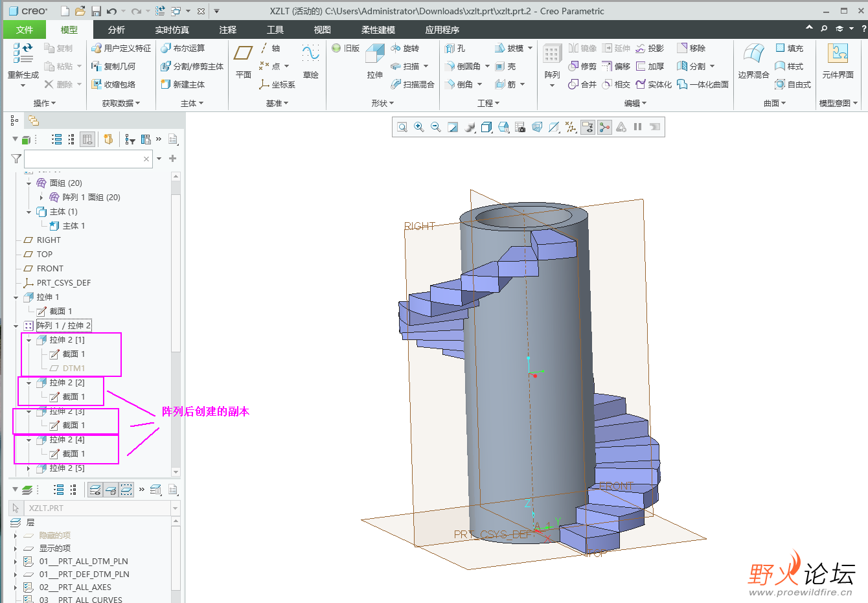Click 用户定义特征 button
This screenshot has height=603, width=868.
coord(121,49)
